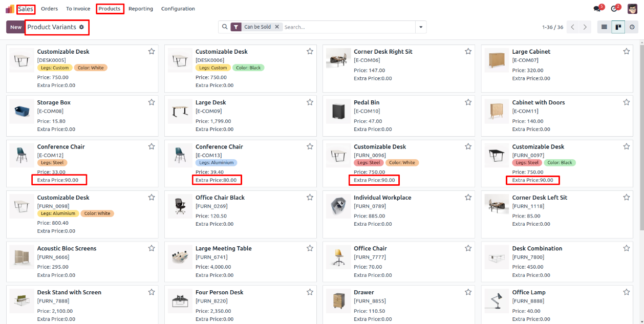Click the user avatar in top bar
The image size is (644, 324).
633,9
